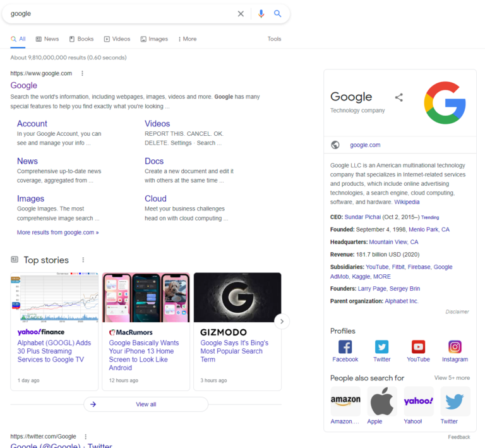Screen dimensions: 485x448
Task: Open Google's Instagram profile icon
Action: tap(455, 347)
